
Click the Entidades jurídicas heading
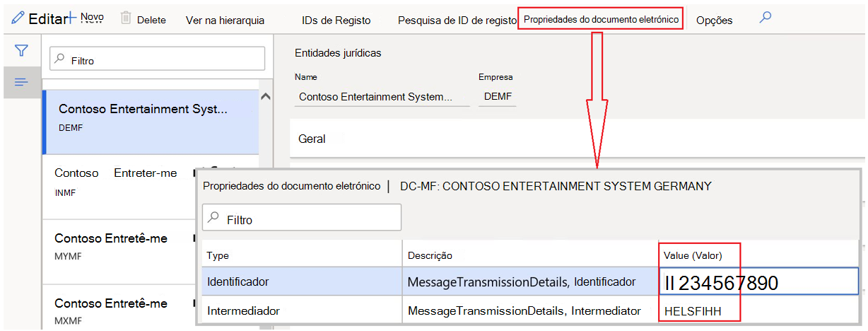coord(338,52)
